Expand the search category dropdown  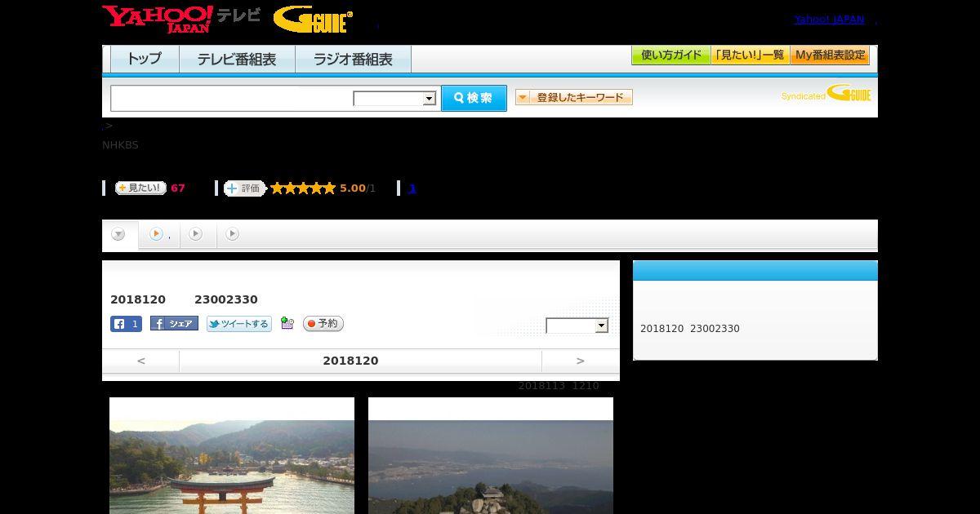click(395, 99)
